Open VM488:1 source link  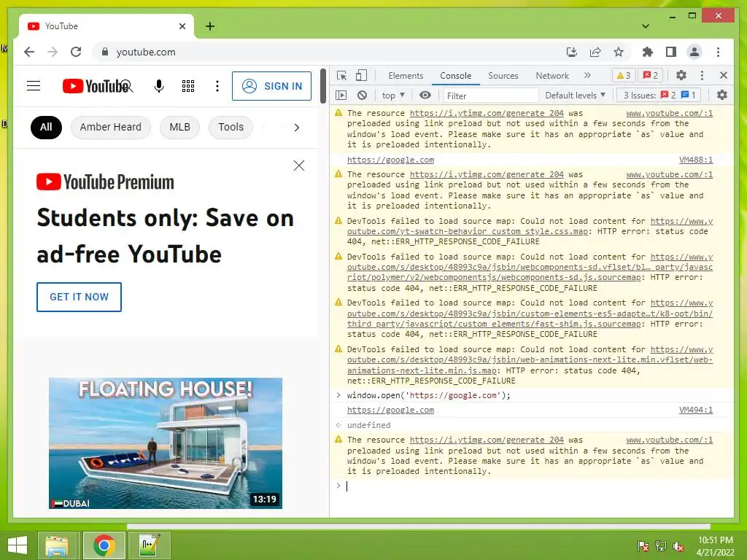coord(695,160)
